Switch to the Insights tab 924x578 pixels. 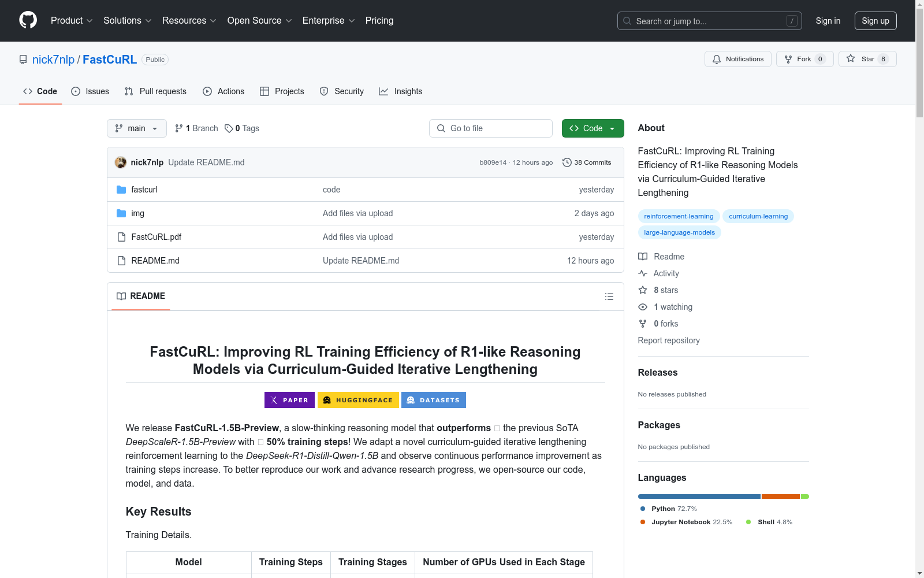pyautogui.click(x=401, y=91)
